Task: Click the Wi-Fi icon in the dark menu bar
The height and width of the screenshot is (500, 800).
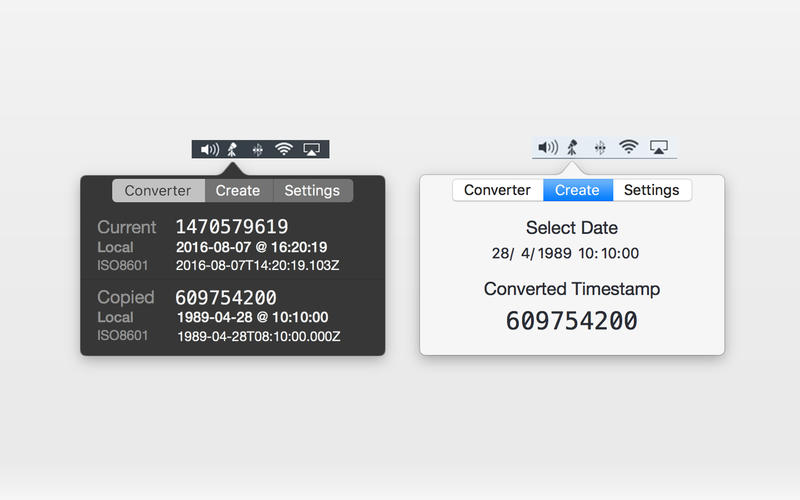Action: (x=284, y=149)
